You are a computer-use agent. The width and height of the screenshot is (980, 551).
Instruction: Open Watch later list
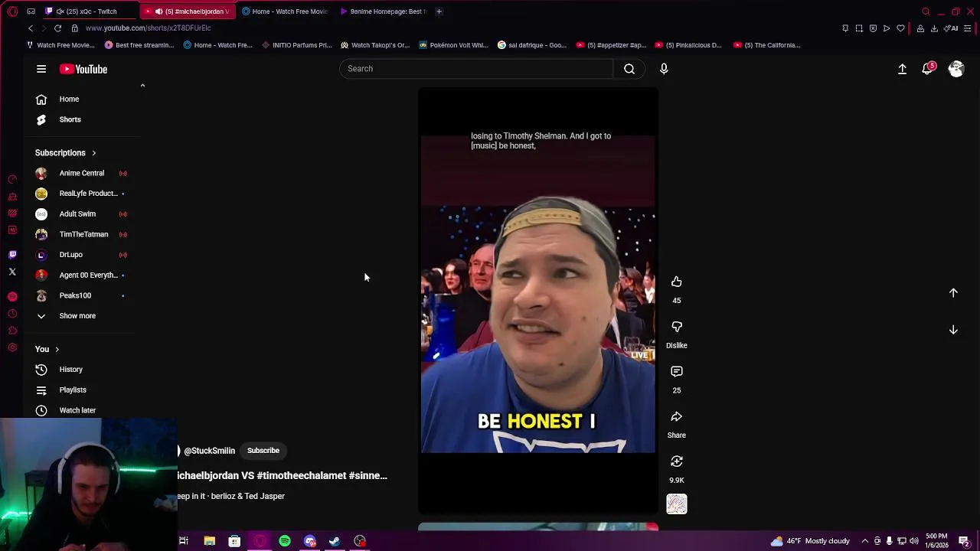pos(77,410)
